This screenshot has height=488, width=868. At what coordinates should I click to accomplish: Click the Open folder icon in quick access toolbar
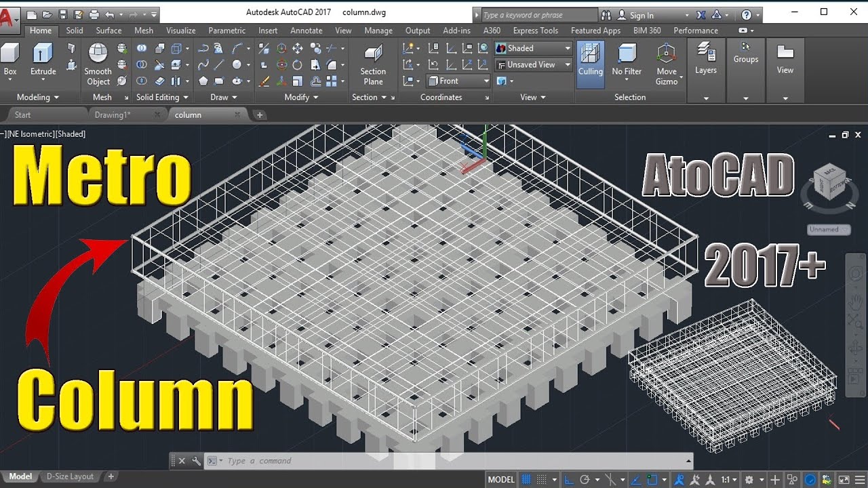pos(47,14)
